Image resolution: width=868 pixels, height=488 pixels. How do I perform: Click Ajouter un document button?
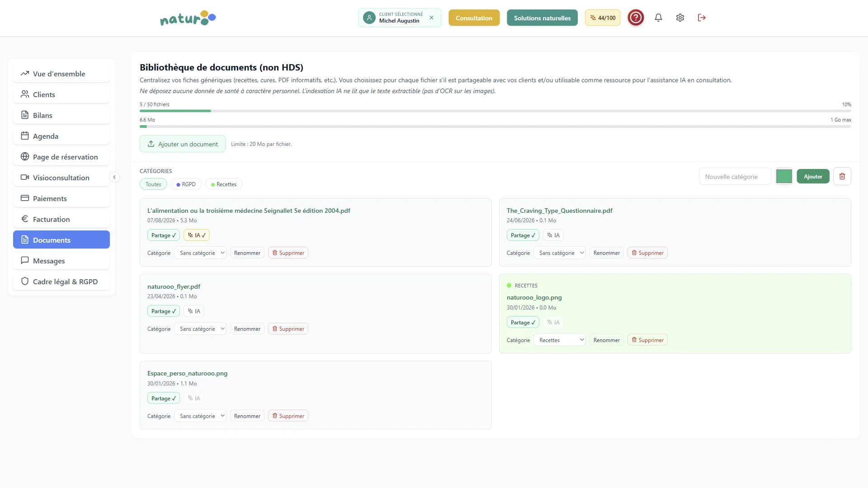click(183, 144)
